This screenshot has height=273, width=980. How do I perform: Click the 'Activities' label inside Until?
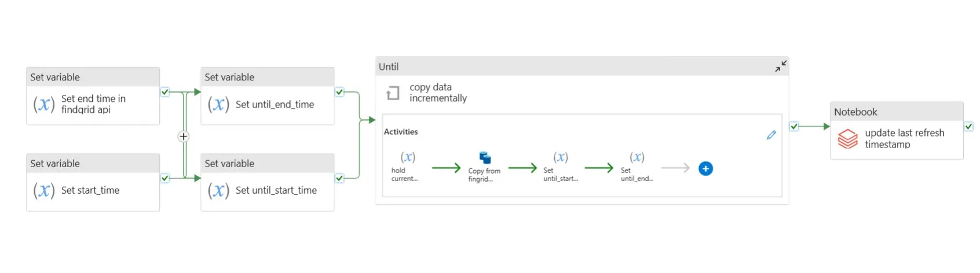coord(401,132)
